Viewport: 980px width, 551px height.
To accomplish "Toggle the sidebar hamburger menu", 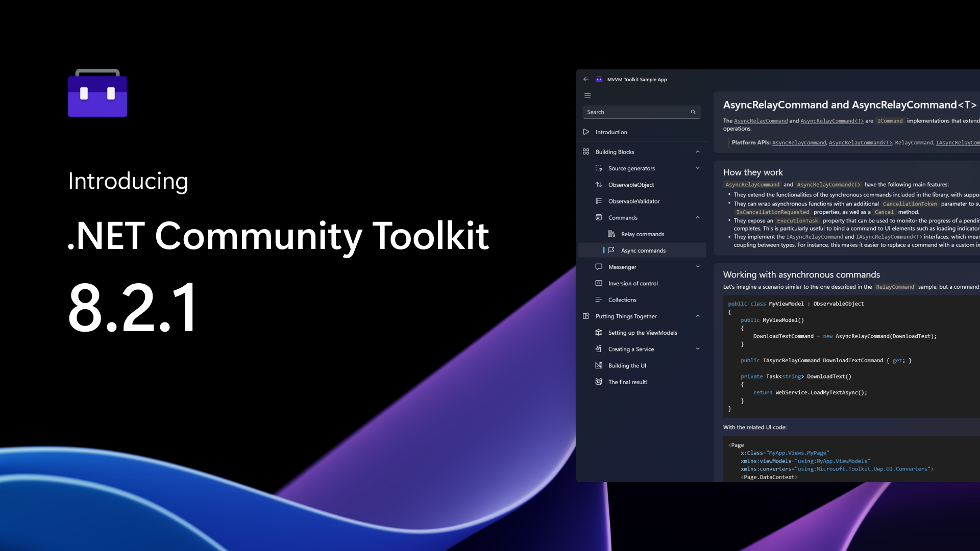I will click(x=587, y=95).
